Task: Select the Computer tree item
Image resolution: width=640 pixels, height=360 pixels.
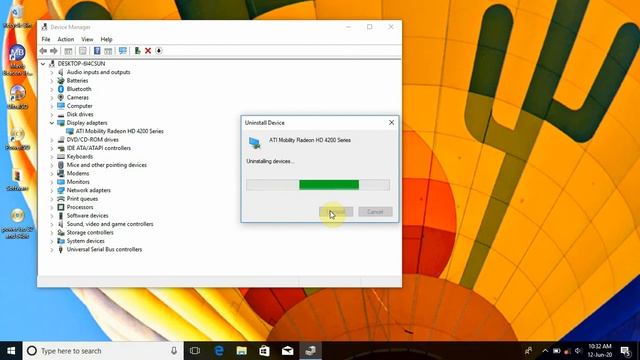Action: tap(79, 106)
